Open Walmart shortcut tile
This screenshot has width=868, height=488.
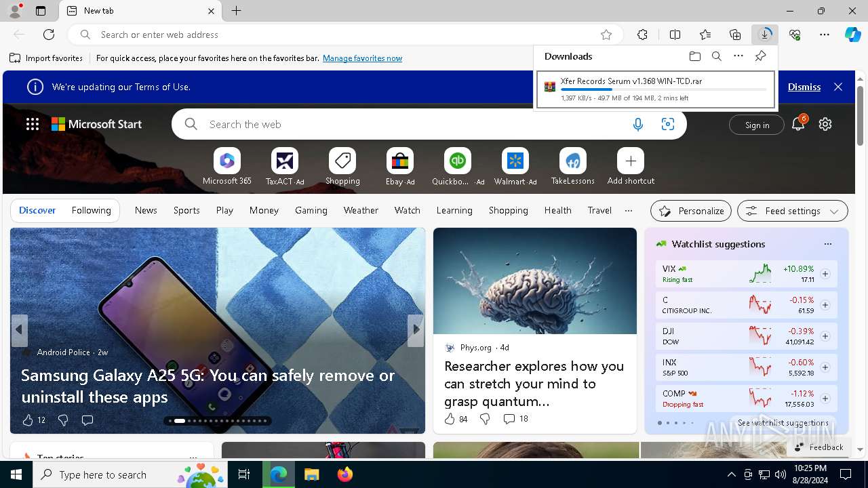(515, 167)
